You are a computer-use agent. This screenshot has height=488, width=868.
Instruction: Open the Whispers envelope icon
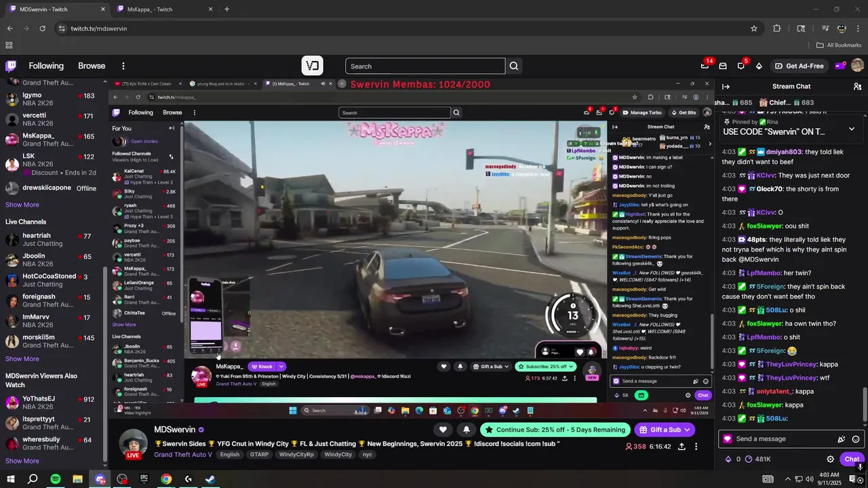pyautogui.click(x=723, y=66)
